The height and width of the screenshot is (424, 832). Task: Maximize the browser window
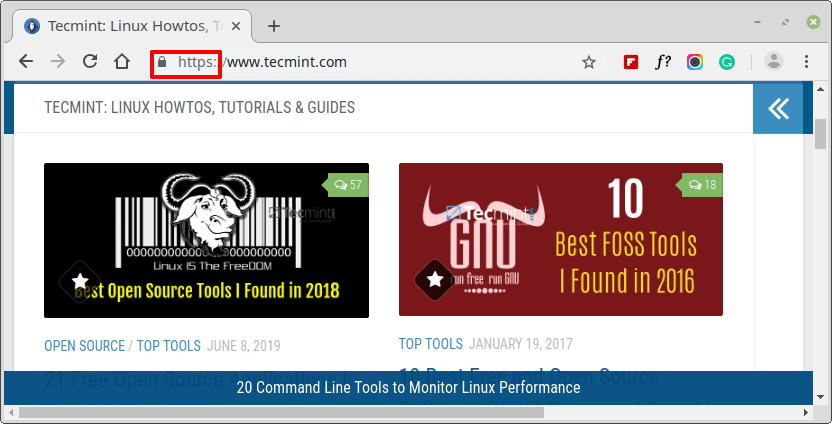785,22
